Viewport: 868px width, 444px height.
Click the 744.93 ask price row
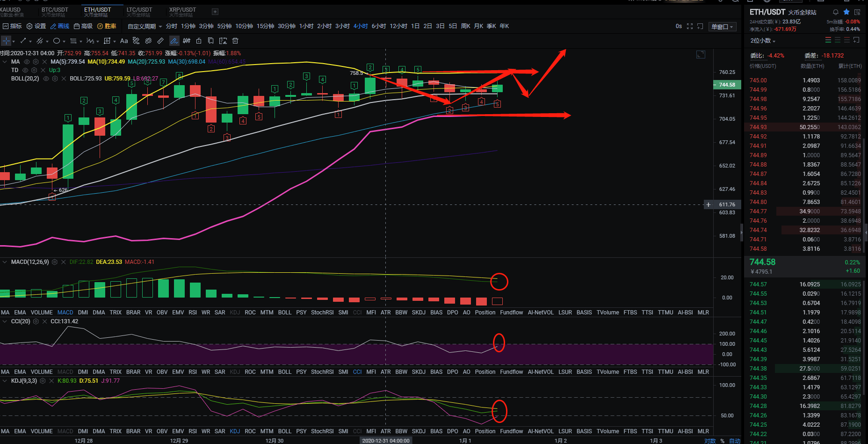point(805,127)
